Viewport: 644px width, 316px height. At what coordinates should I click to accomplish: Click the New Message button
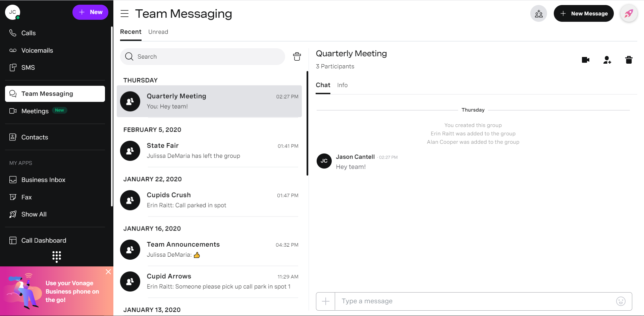coord(583,14)
